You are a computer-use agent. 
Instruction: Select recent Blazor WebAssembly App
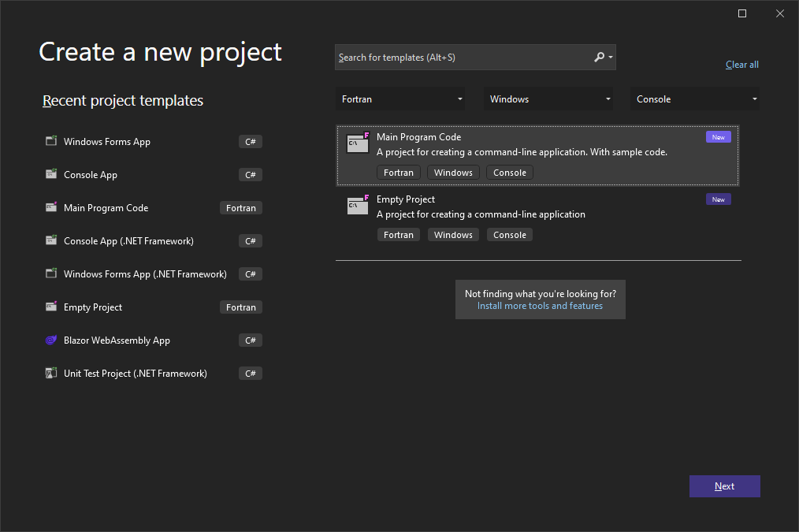(x=154, y=340)
